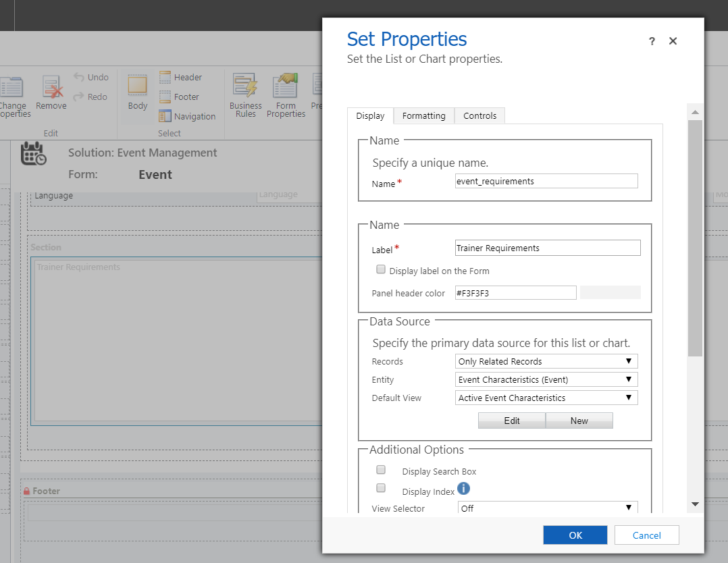Select the Body icon in ribbon

(138, 86)
